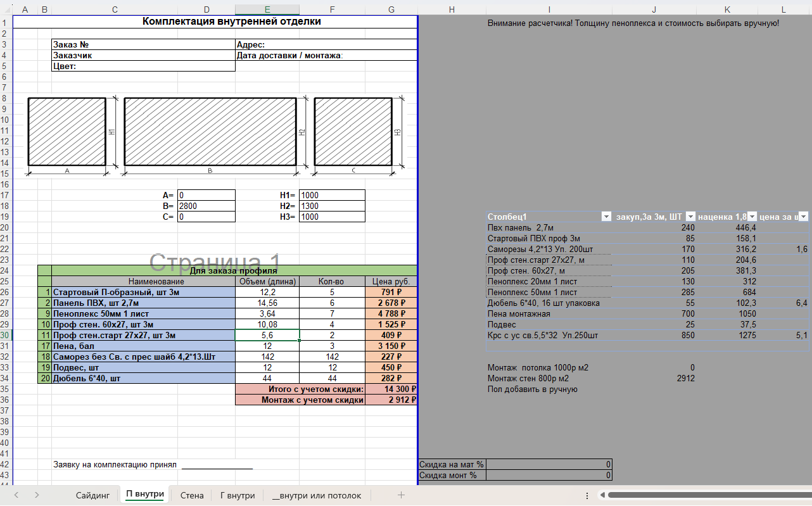Click the C= input cell with value 0
The width and height of the screenshot is (812, 506).
tap(206, 217)
